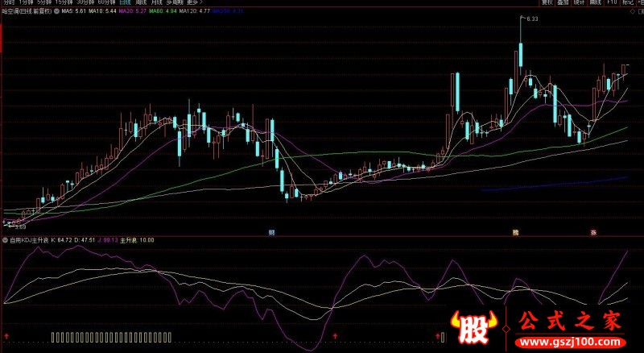Open the F10 company info button
This screenshot has width=644, height=353.
click(612, 2)
